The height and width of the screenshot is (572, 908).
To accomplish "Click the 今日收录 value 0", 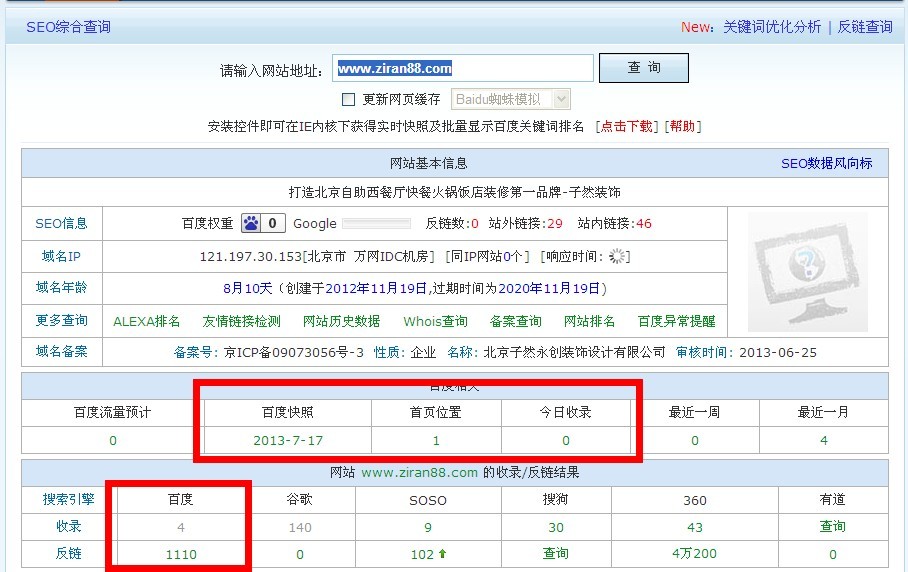I will pos(566,441).
